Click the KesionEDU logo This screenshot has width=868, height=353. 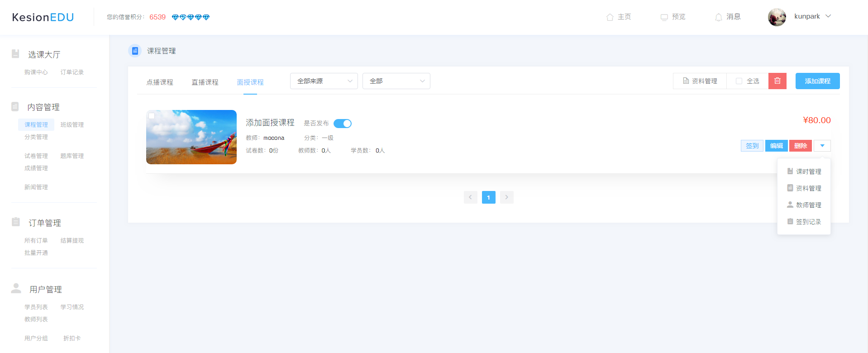(43, 17)
